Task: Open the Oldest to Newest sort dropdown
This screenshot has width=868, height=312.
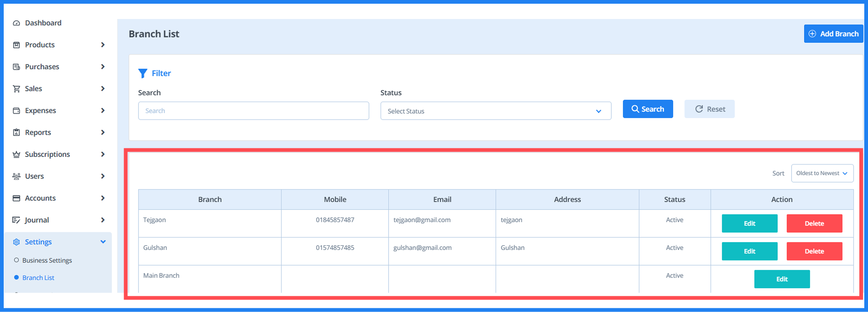Action: click(x=822, y=174)
